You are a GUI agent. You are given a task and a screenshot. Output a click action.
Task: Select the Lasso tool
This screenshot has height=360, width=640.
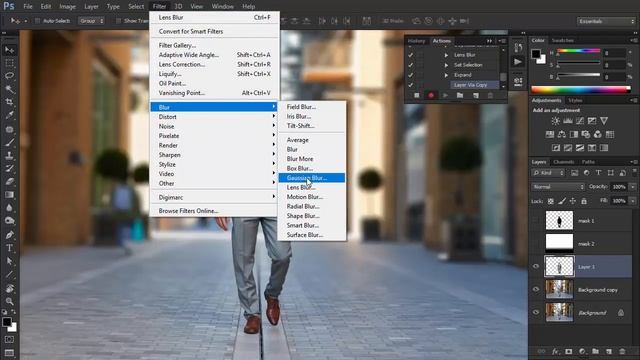(9, 76)
